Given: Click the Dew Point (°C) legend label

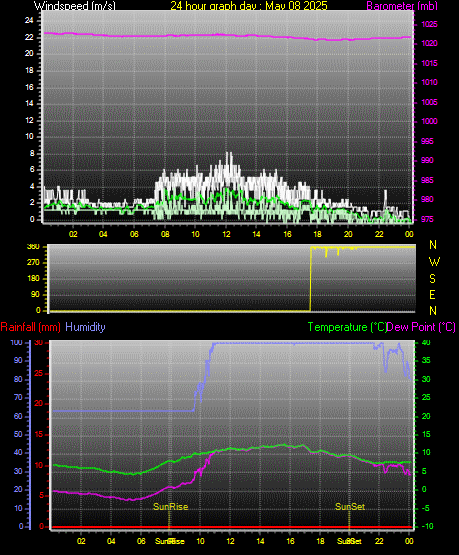Looking at the screenshot, I should (x=421, y=327).
